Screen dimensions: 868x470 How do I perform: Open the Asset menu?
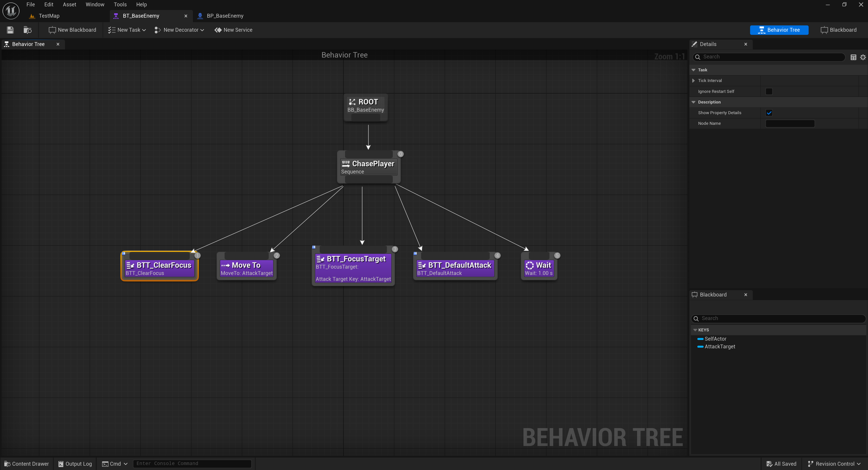point(70,4)
